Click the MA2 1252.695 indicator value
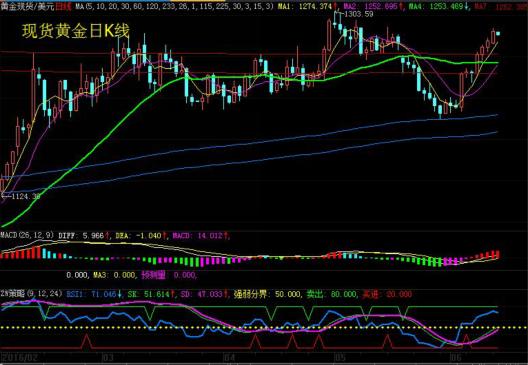 point(373,6)
